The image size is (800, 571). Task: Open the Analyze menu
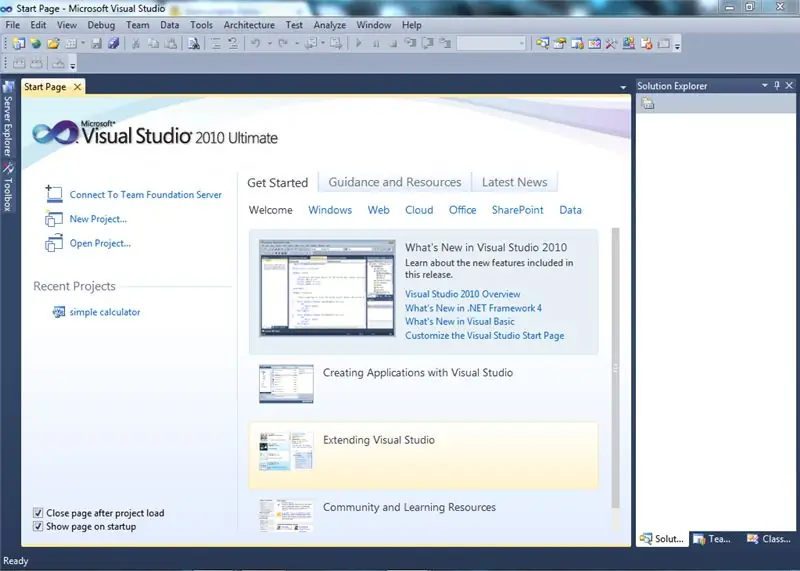coord(330,24)
